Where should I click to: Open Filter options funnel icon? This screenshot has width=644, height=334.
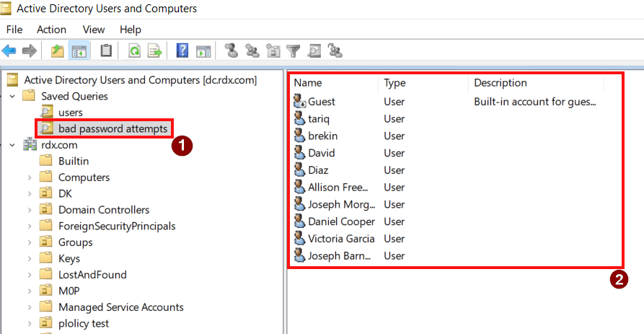pyautogui.click(x=294, y=51)
